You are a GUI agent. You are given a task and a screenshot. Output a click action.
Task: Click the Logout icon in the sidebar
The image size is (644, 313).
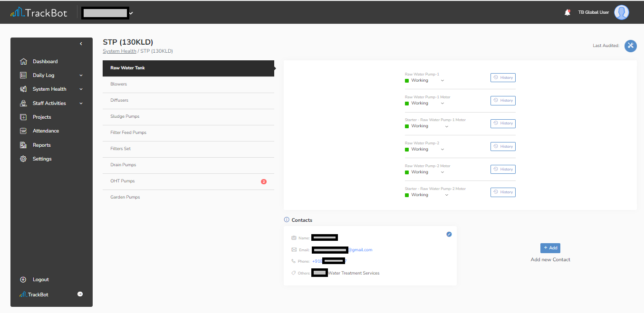point(23,279)
